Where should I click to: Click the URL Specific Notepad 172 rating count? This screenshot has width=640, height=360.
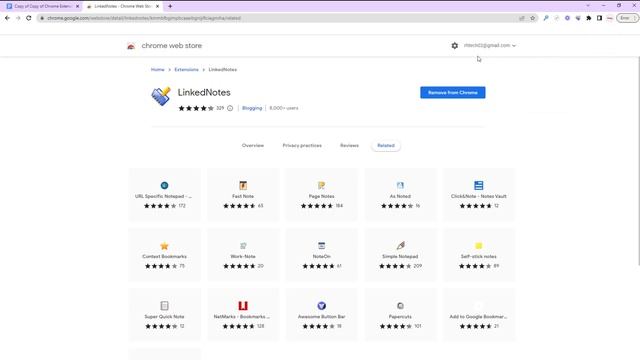[x=182, y=206]
